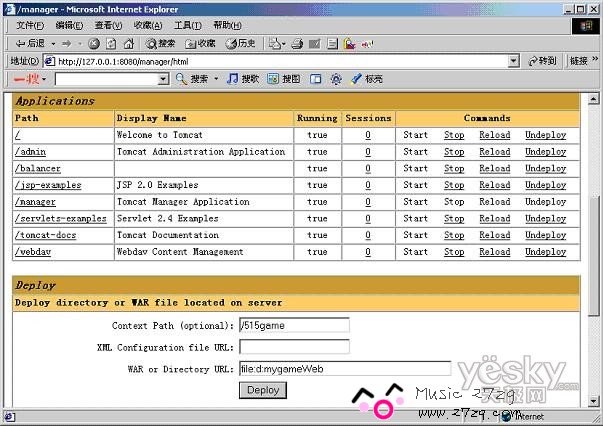Open the Favorites menu
Image resolution: width=603 pixels, height=426 pixels.
point(148,25)
